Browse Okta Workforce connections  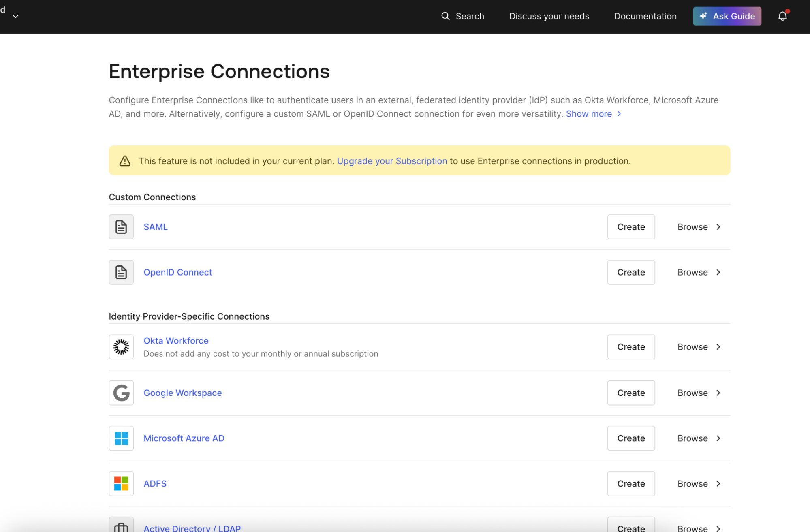point(699,347)
